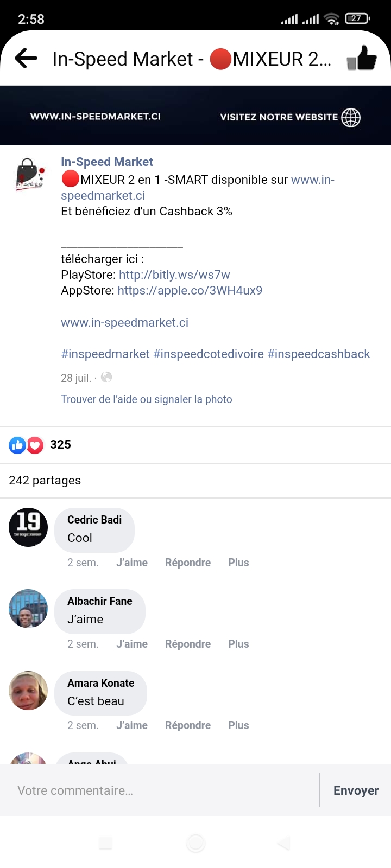Tap the like and heart reactions icons

point(26,445)
